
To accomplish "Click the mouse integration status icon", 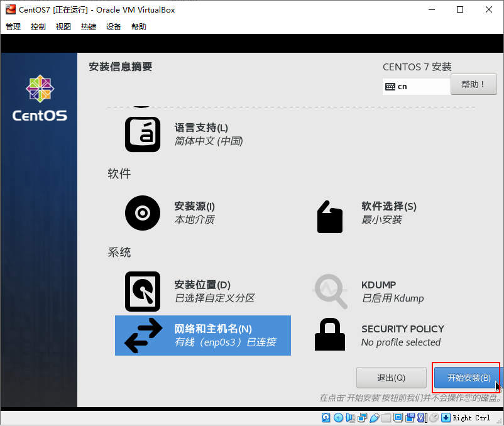I will (434, 418).
